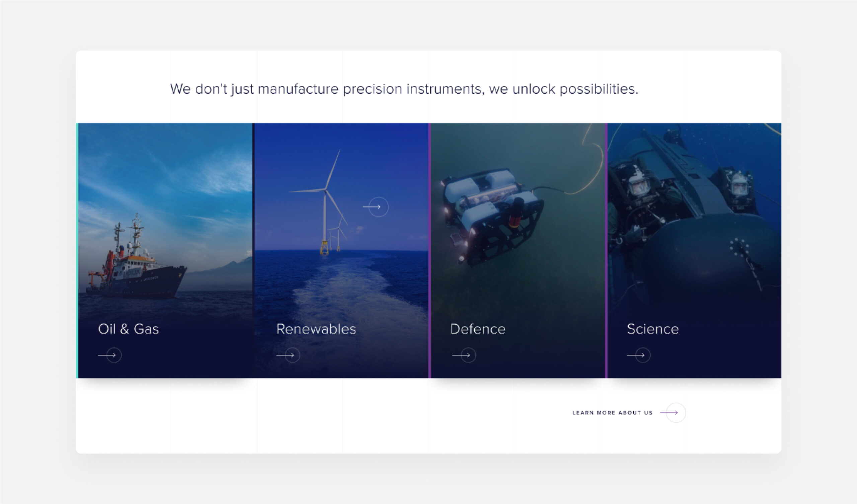Screen dimensions: 857x504
Task: Click the arrow icon under Defence
Action: pyautogui.click(x=464, y=355)
